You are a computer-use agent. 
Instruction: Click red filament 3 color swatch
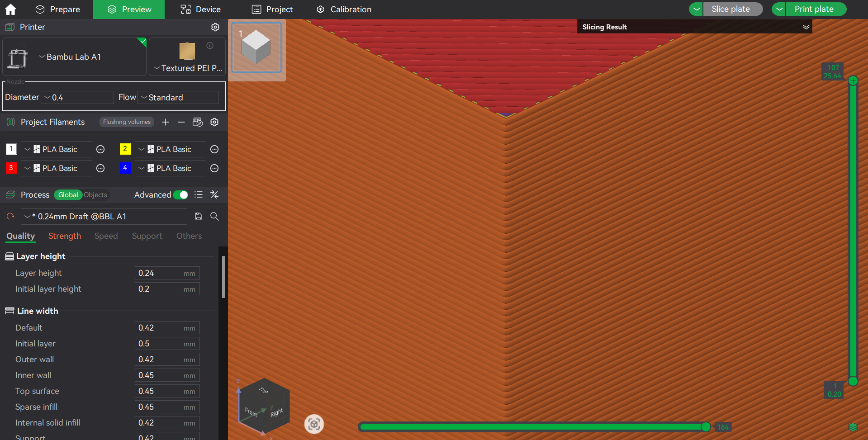click(x=11, y=168)
